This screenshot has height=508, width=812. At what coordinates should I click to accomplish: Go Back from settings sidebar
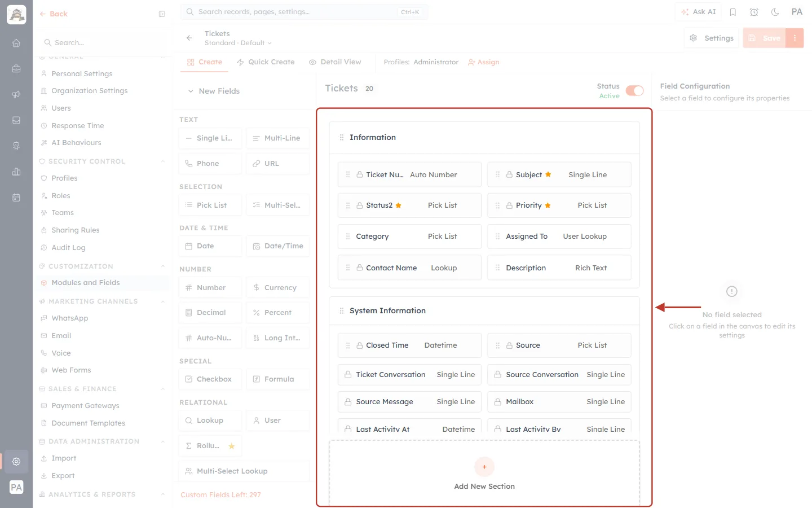point(54,14)
